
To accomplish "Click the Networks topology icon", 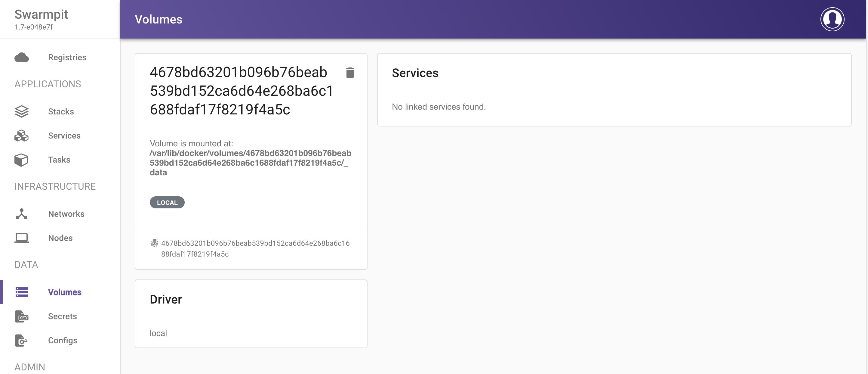I will 22,214.
